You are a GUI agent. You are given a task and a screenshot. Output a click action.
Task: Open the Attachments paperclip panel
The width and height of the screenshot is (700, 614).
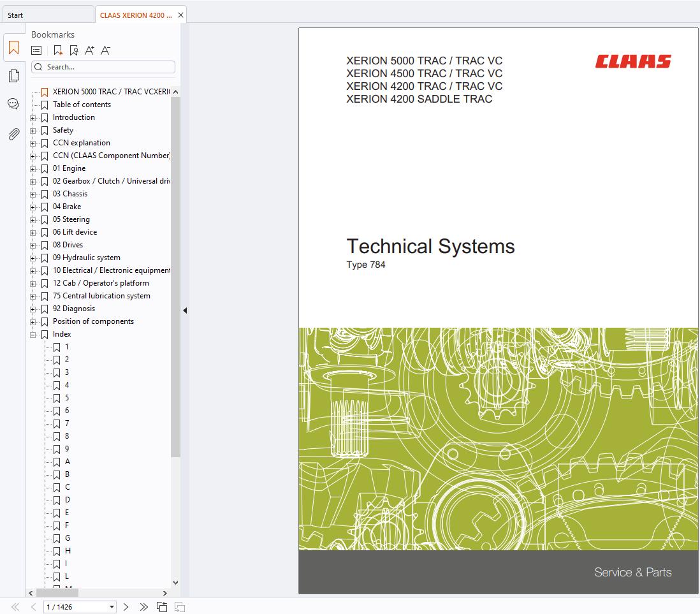pos(13,134)
